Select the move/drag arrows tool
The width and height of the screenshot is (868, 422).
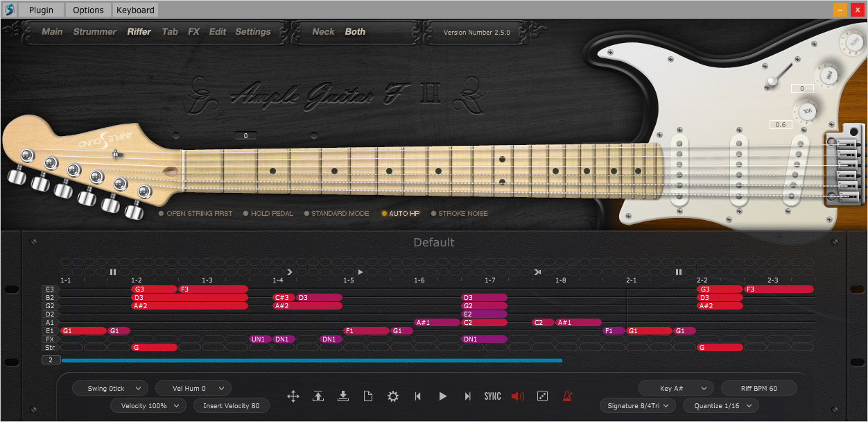(293, 396)
